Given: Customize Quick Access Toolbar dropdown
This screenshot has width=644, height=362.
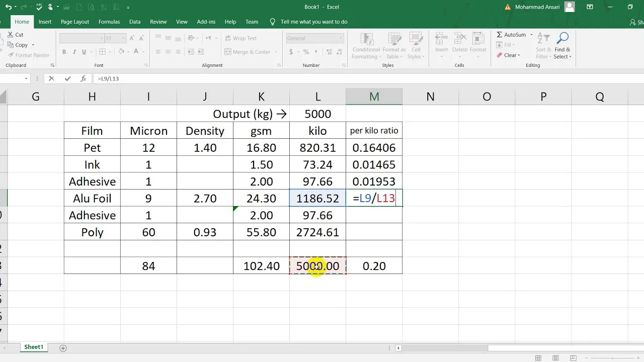Looking at the screenshot, I should pos(128,7).
